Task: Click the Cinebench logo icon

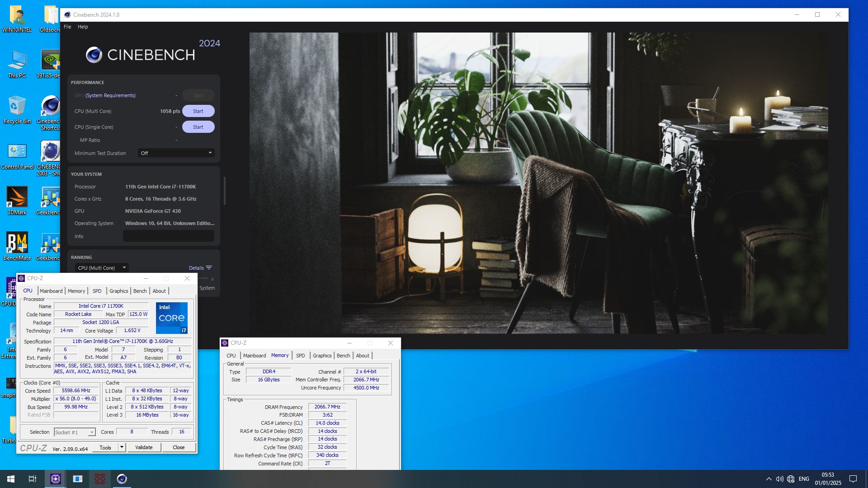Action: (x=94, y=55)
